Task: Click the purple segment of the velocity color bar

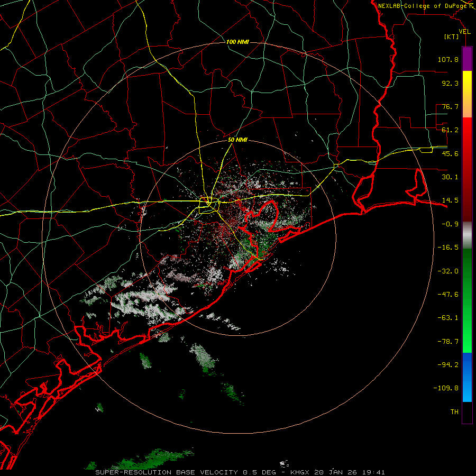Action: tap(467, 59)
